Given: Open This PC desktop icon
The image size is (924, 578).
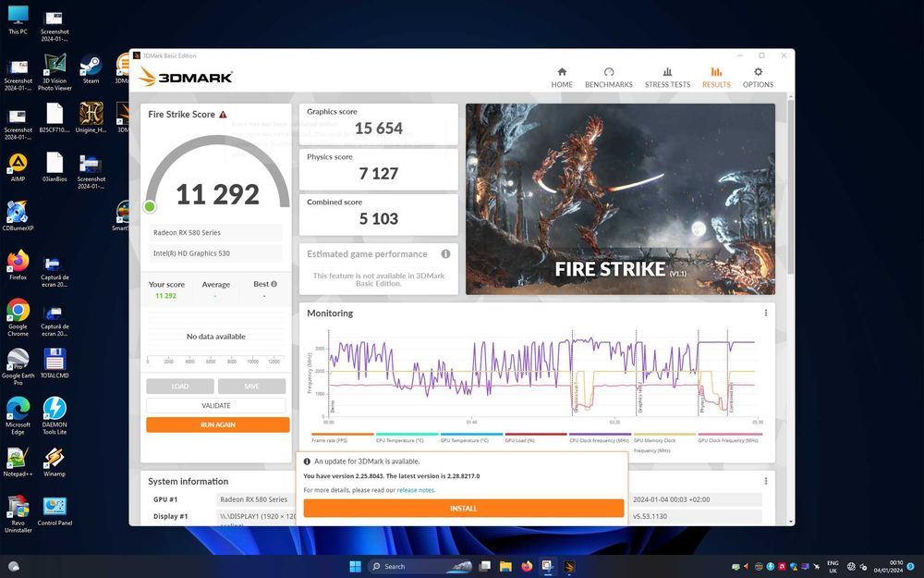Looking at the screenshot, I should click(18, 19).
